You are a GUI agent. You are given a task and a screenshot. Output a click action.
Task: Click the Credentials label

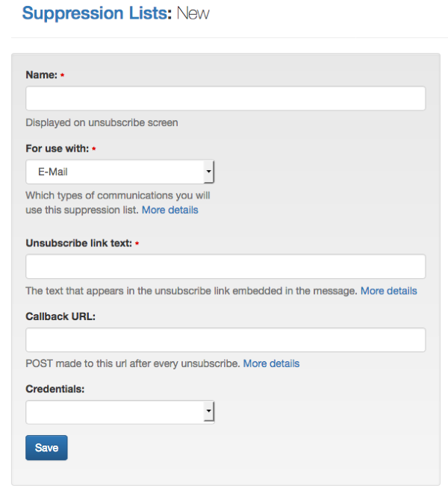(54, 389)
